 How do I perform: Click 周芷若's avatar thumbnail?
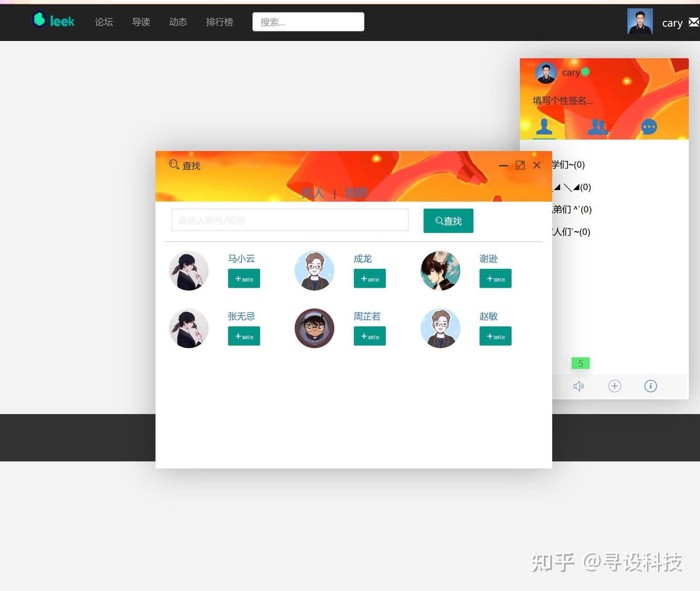click(x=315, y=328)
